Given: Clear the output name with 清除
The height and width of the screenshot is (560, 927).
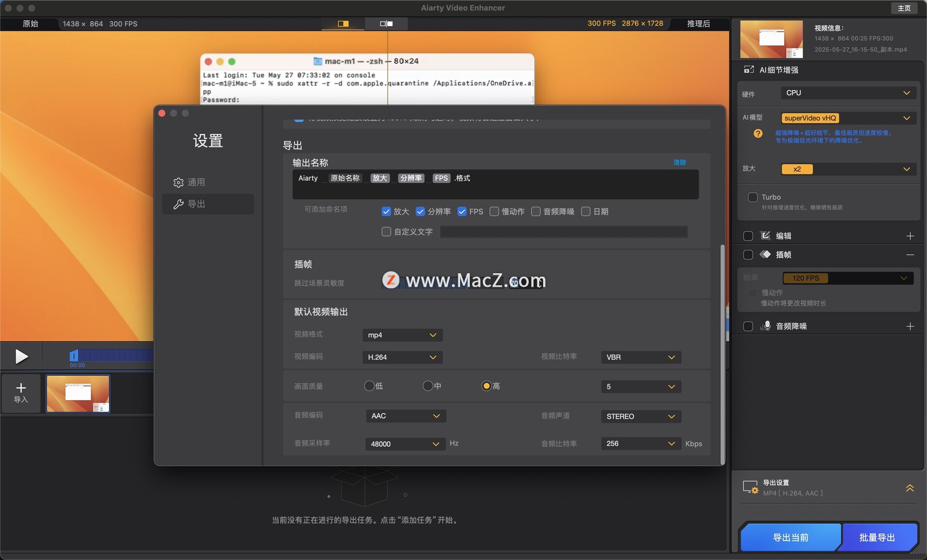Looking at the screenshot, I should pyautogui.click(x=679, y=162).
